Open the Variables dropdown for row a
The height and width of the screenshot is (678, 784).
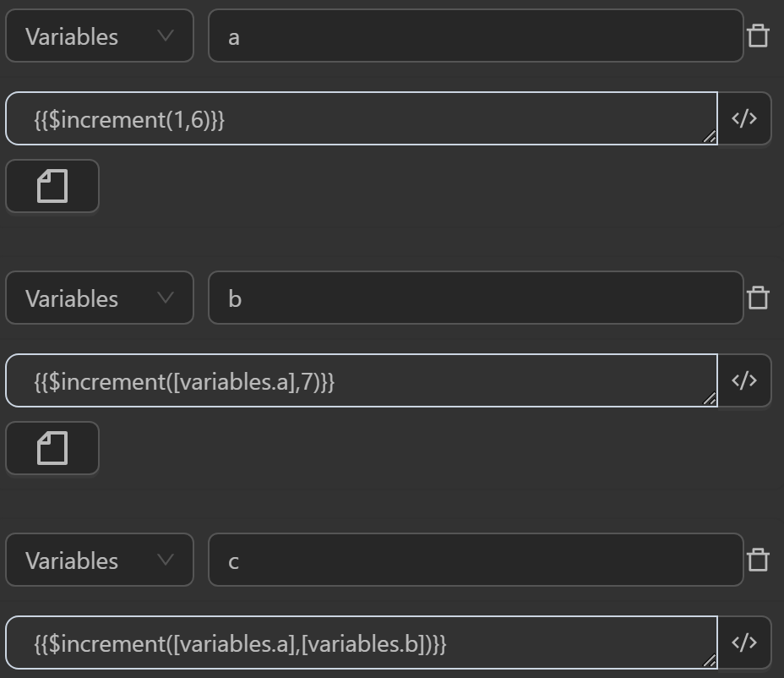pyautogui.click(x=100, y=36)
